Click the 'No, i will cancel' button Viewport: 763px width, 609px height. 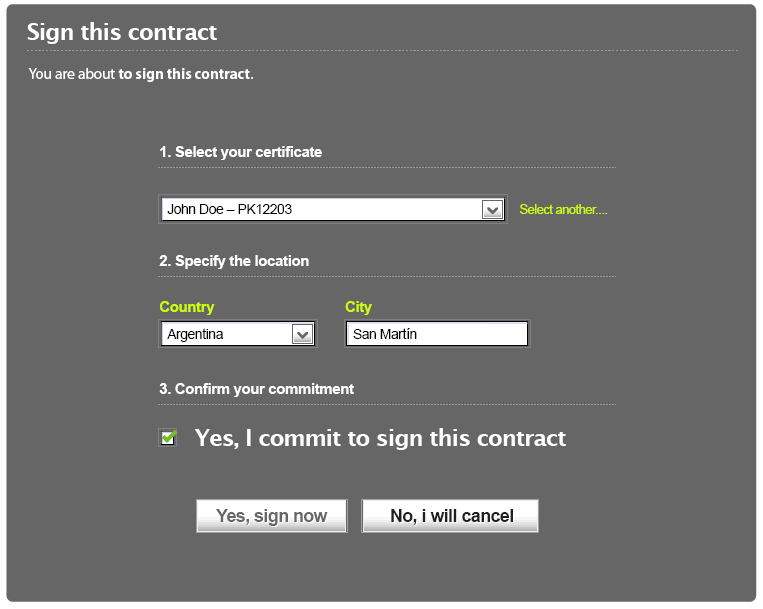click(450, 516)
